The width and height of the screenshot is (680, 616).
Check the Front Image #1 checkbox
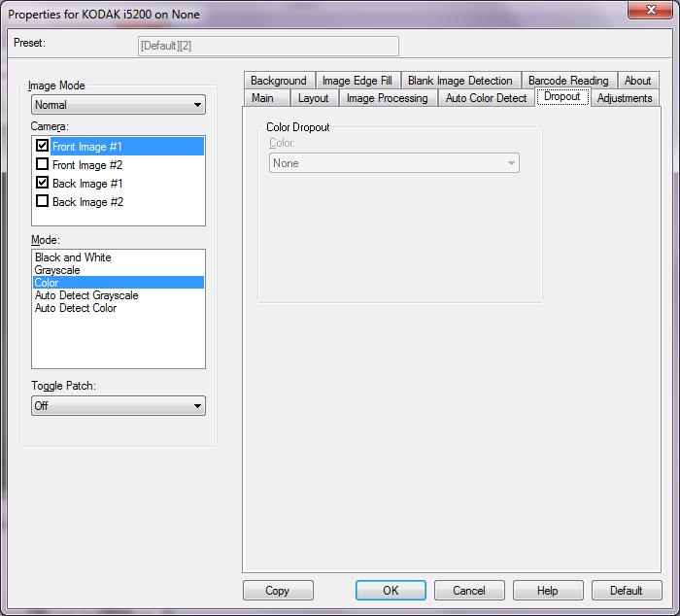click(42, 146)
